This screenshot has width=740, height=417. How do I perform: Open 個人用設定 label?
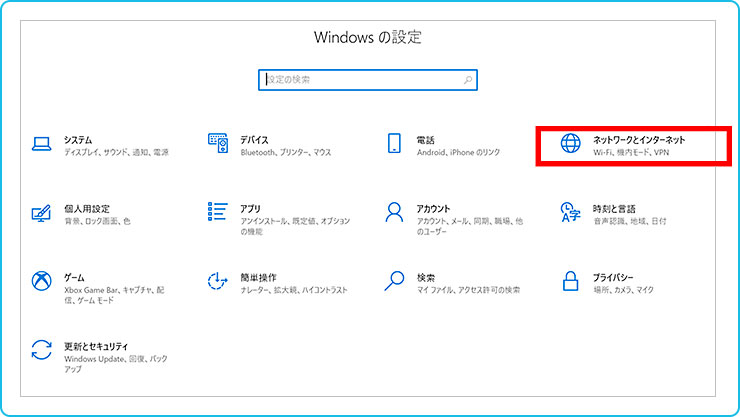coord(87,208)
